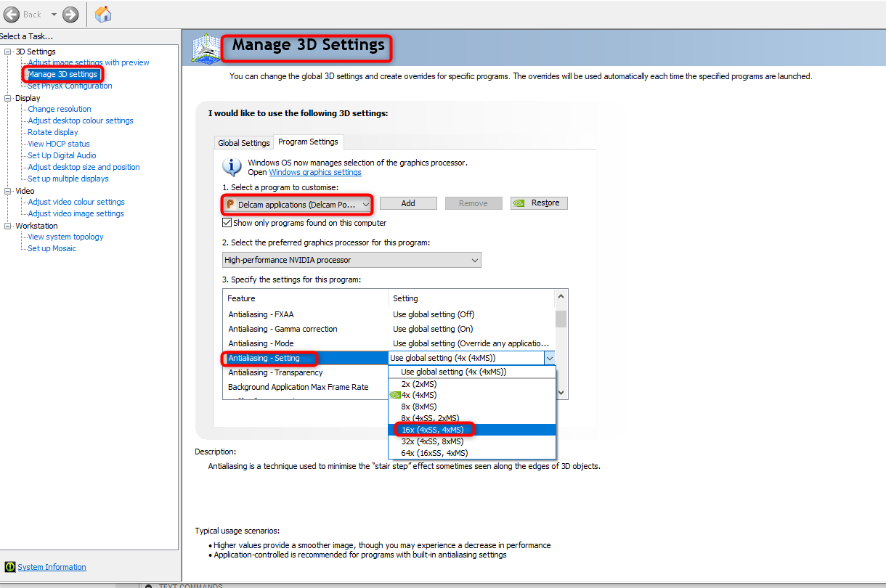Click the Back arrow icon

[12, 14]
